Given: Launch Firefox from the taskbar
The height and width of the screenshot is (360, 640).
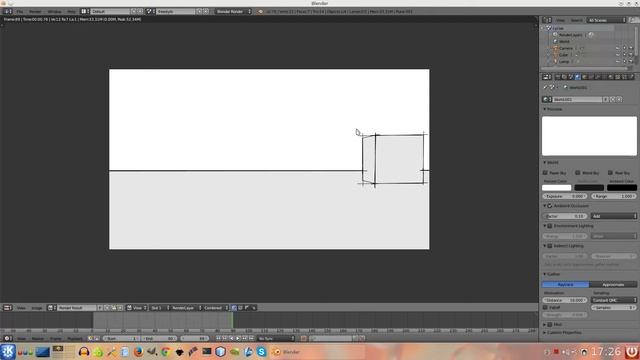Looking at the screenshot, I should pyautogui.click(x=138, y=351).
